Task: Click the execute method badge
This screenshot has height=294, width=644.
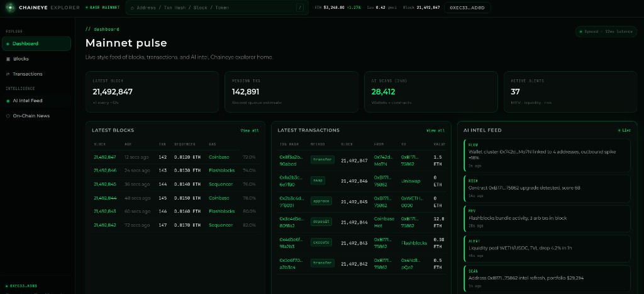Action: pos(321,242)
